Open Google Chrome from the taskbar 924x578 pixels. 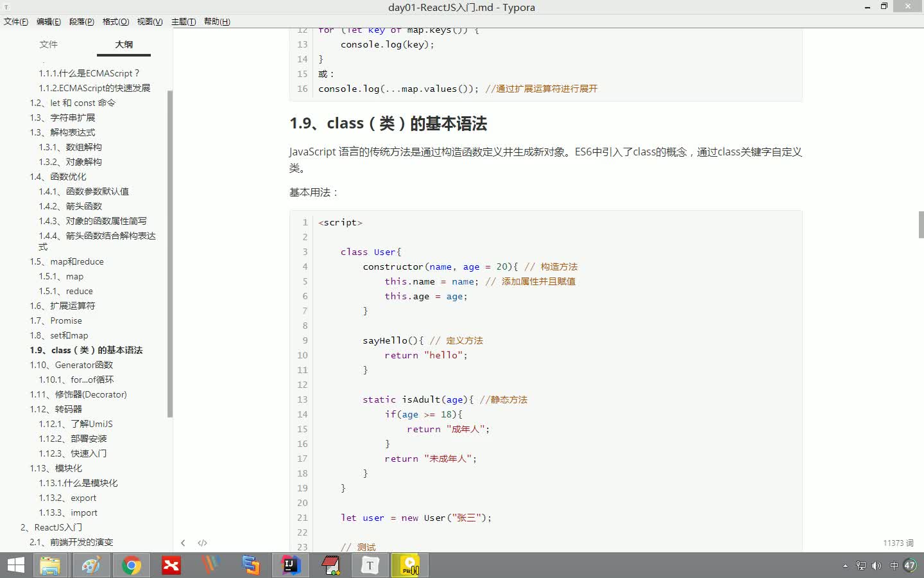tap(131, 565)
